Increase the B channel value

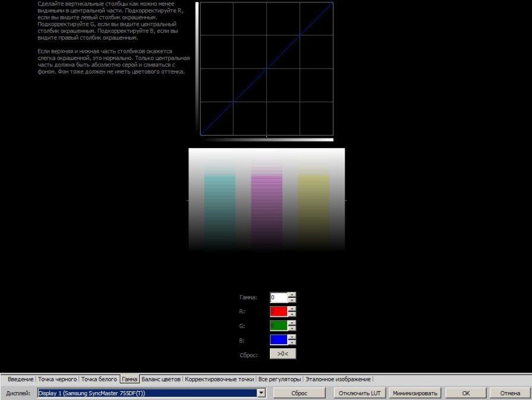click(x=292, y=337)
